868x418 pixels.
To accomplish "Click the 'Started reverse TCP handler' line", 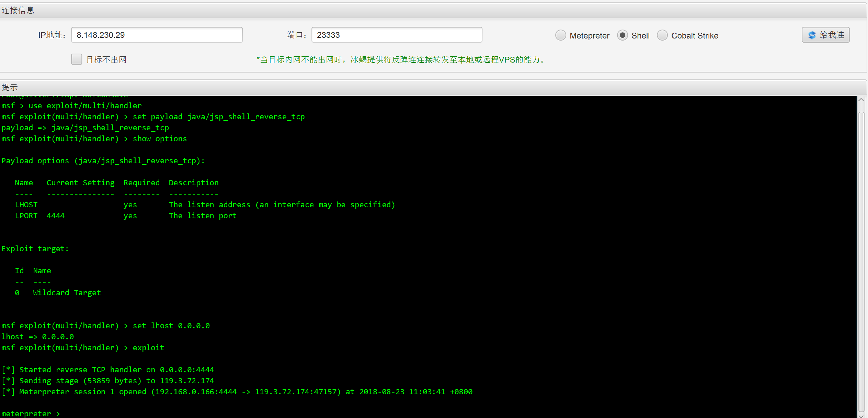I will pyautogui.click(x=108, y=370).
